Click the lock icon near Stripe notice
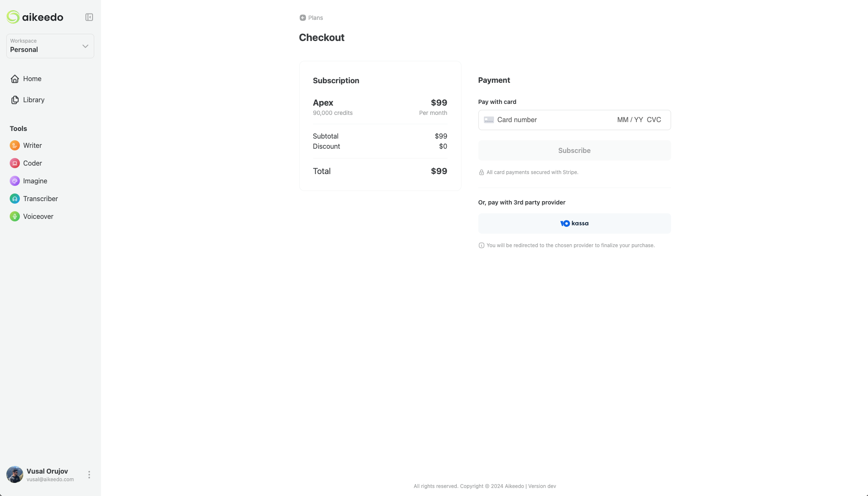This screenshot has height=496, width=868. click(x=481, y=172)
